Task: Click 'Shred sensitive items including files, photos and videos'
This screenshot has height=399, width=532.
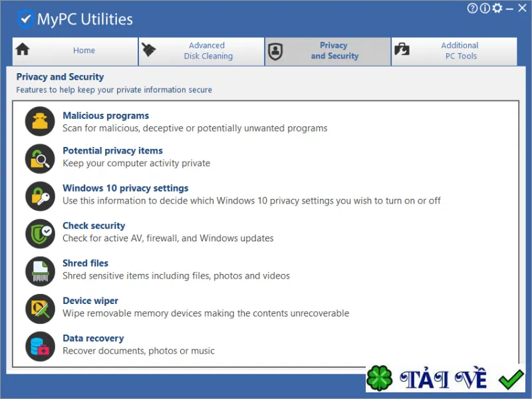Action: click(176, 276)
